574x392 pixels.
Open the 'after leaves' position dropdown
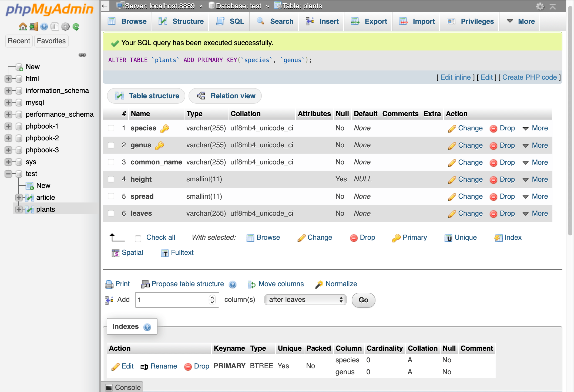(305, 300)
